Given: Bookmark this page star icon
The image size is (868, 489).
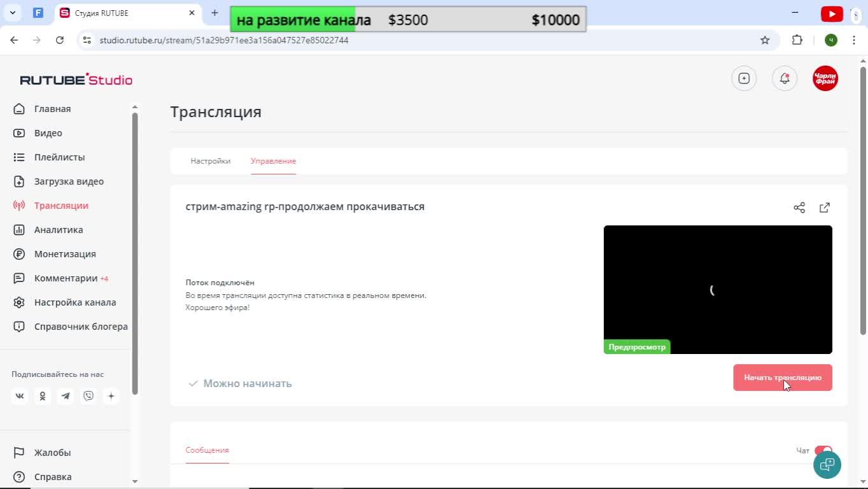Looking at the screenshot, I should (x=765, y=40).
